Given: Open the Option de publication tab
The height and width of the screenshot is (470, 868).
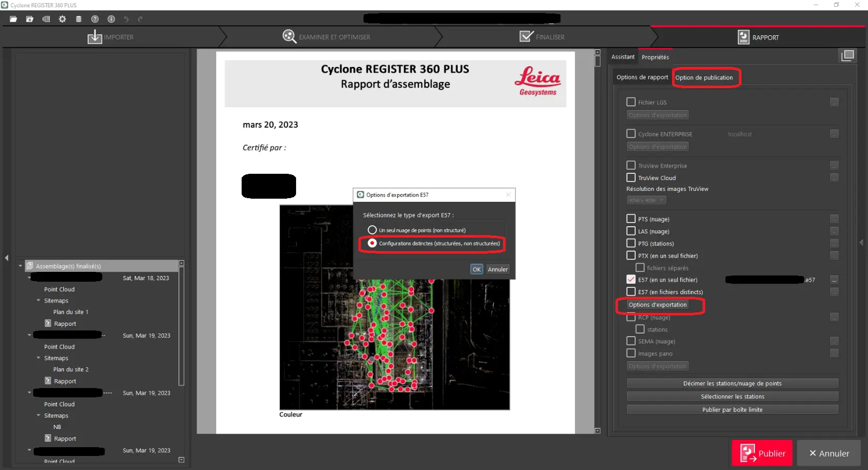Looking at the screenshot, I should click(x=704, y=78).
